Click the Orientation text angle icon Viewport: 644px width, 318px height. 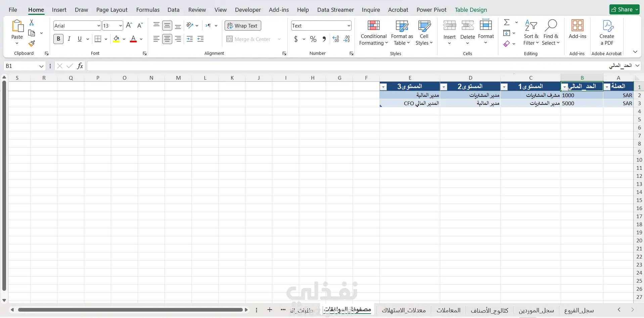click(190, 25)
